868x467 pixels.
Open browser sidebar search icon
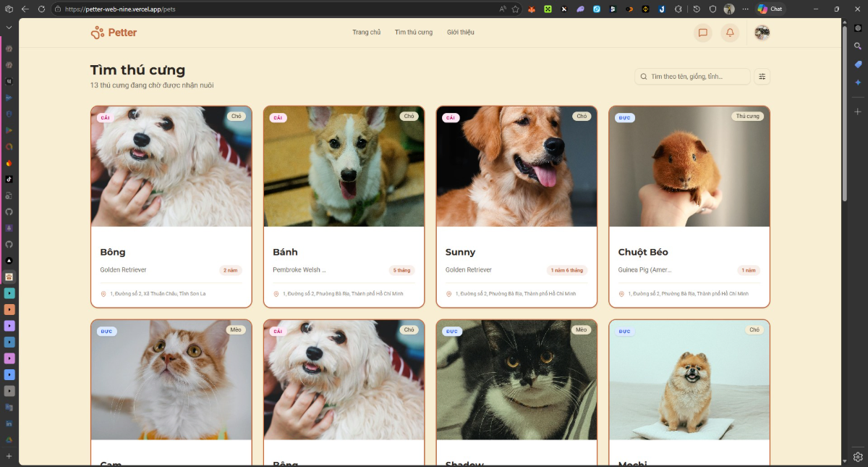click(x=858, y=46)
